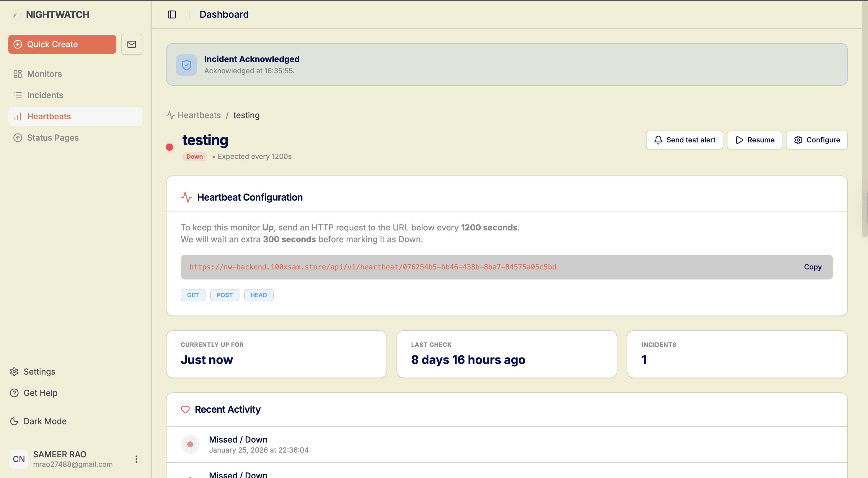Toggle the sidebar collapse icon
This screenshot has height=478, width=868.
point(172,14)
